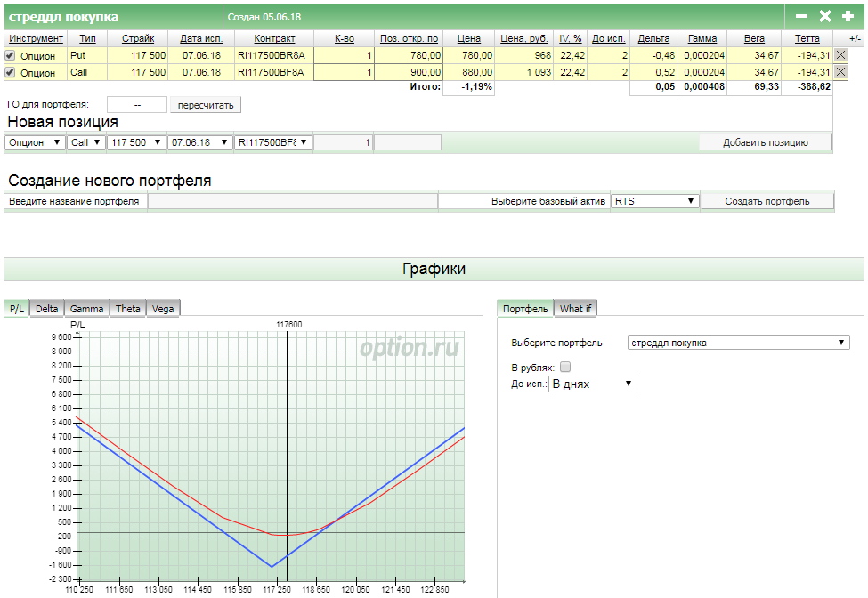Screen dimensions: 868x598
Task: Expand the Выберите портфель dropdown
Action: [x=738, y=343]
